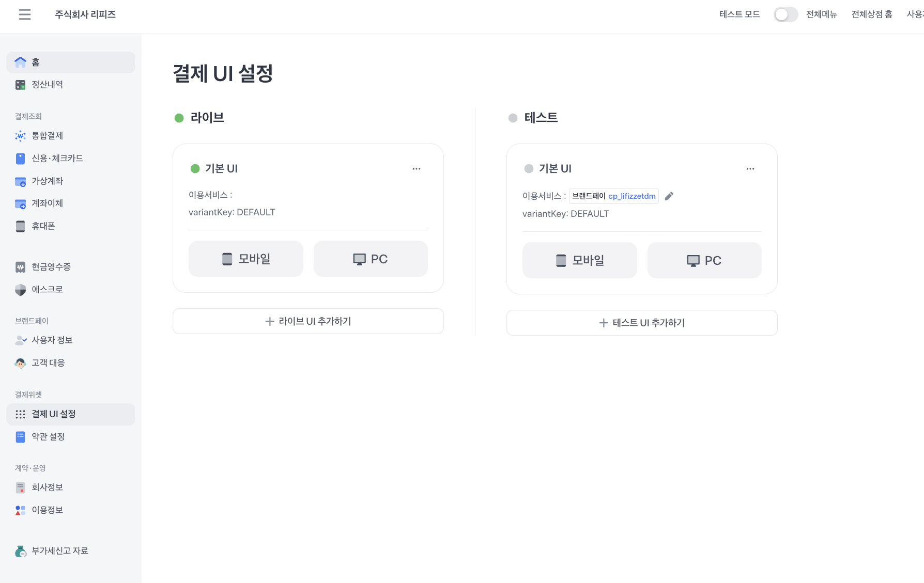Click the 테스트 UI 추가하기 button

point(642,323)
